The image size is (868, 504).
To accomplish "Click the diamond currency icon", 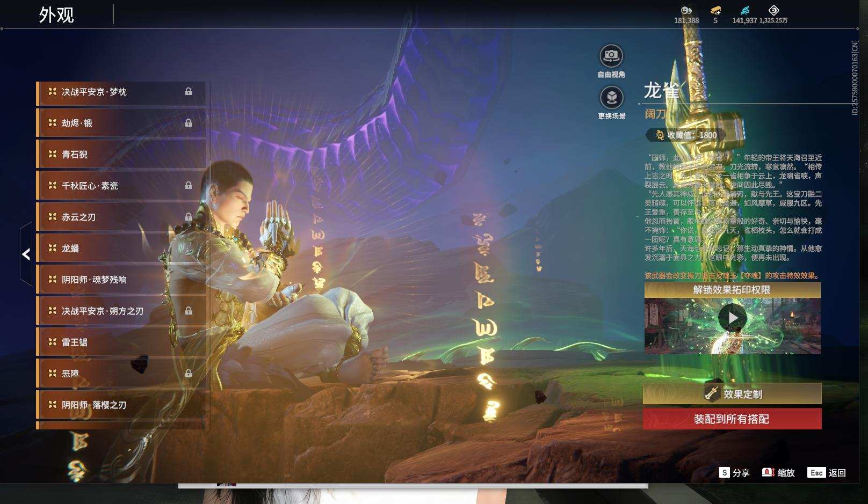I will [773, 10].
